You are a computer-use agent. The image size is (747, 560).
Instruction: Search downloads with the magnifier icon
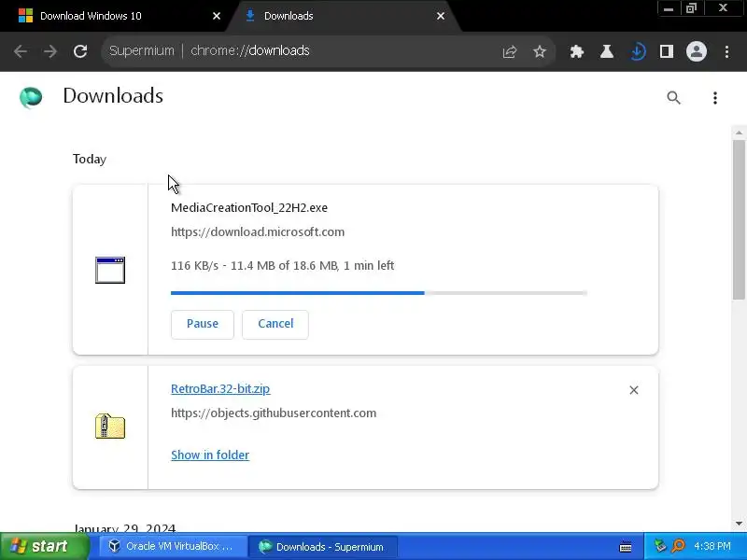[x=673, y=98]
